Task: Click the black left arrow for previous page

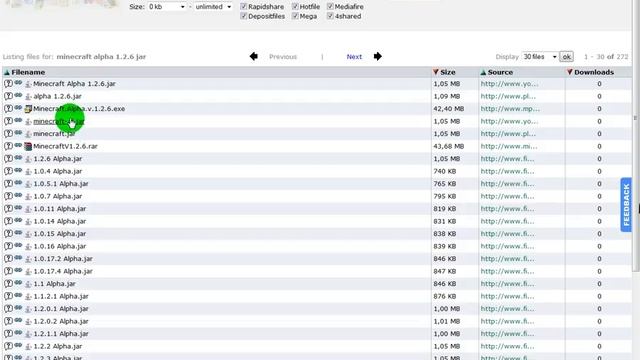Action: [x=253, y=56]
